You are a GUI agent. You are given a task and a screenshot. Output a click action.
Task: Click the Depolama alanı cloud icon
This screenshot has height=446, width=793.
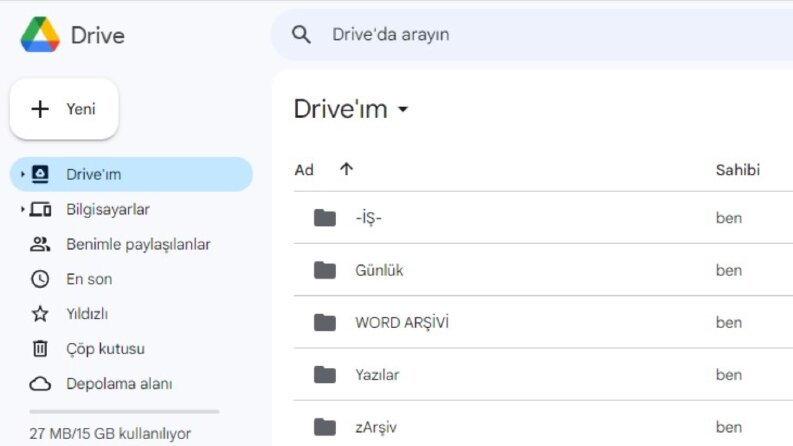click(x=40, y=384)
